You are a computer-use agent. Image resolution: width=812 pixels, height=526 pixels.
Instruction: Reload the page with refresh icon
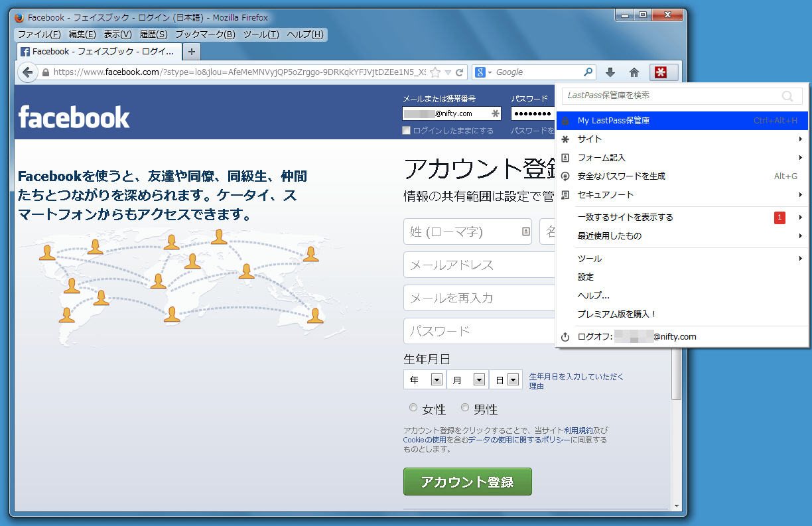pos(460,72)
